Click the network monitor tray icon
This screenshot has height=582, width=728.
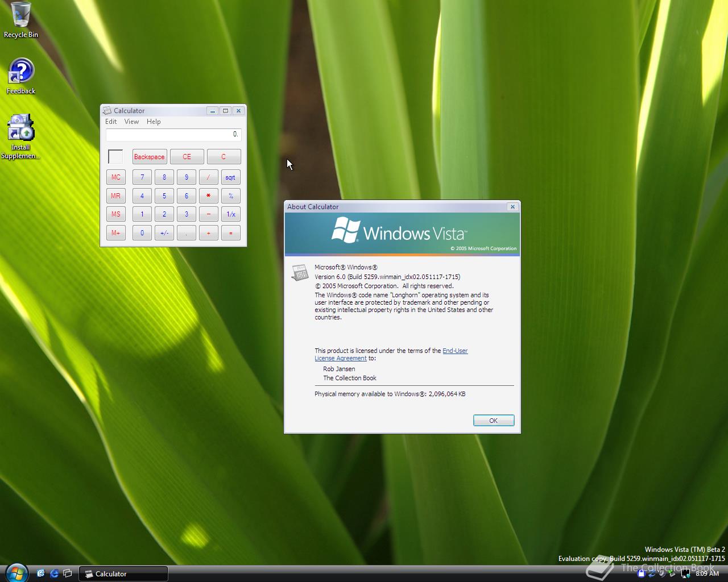click(685, 573)
